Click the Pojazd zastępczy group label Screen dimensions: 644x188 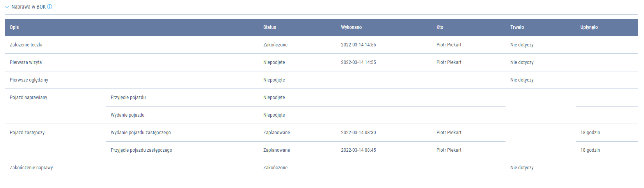27,133
